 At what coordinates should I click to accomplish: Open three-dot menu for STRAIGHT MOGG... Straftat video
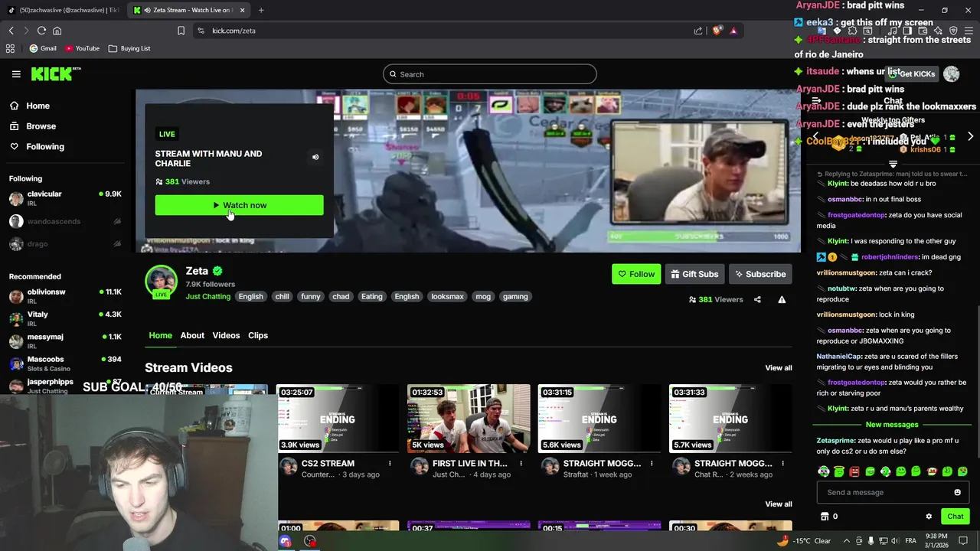pyautogui.click(x=652, y=463)
